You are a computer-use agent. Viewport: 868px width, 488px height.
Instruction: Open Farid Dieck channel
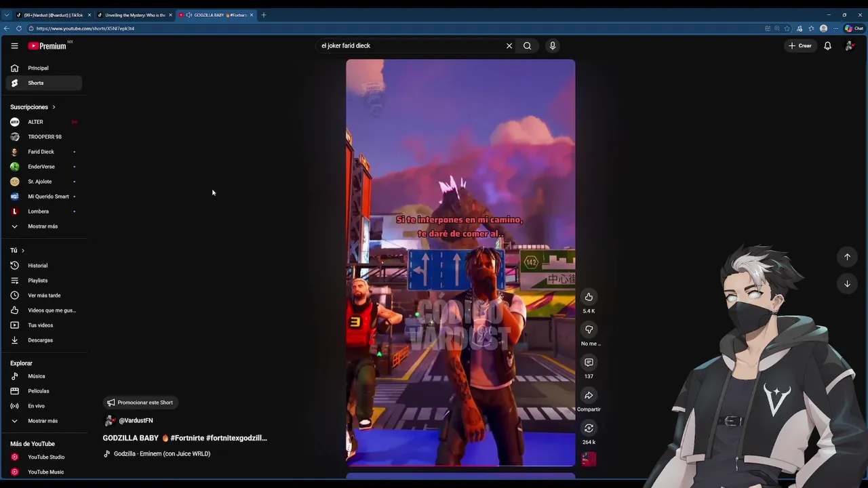(44, 152)
